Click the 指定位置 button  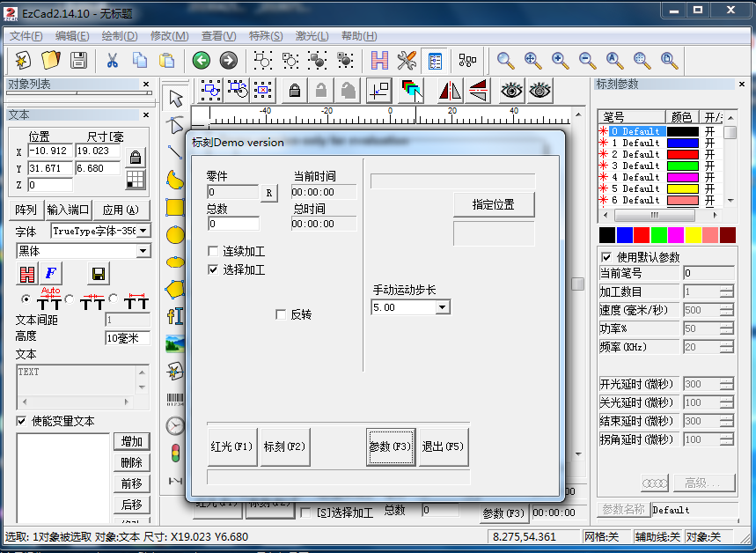click(494, 204)
